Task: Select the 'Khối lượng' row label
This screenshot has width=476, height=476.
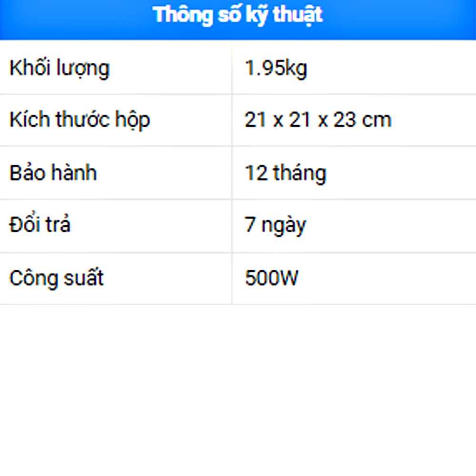Action: (59, 68)
